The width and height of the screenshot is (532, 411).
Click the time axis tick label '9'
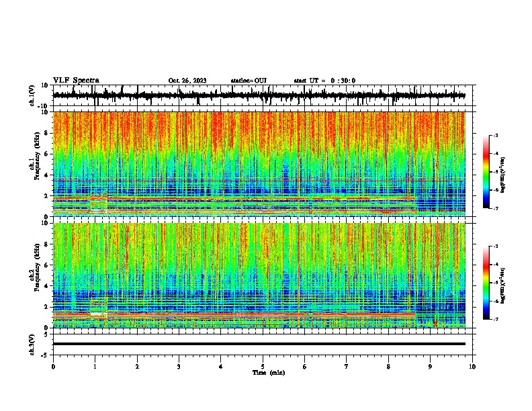(x=430, y=367)
